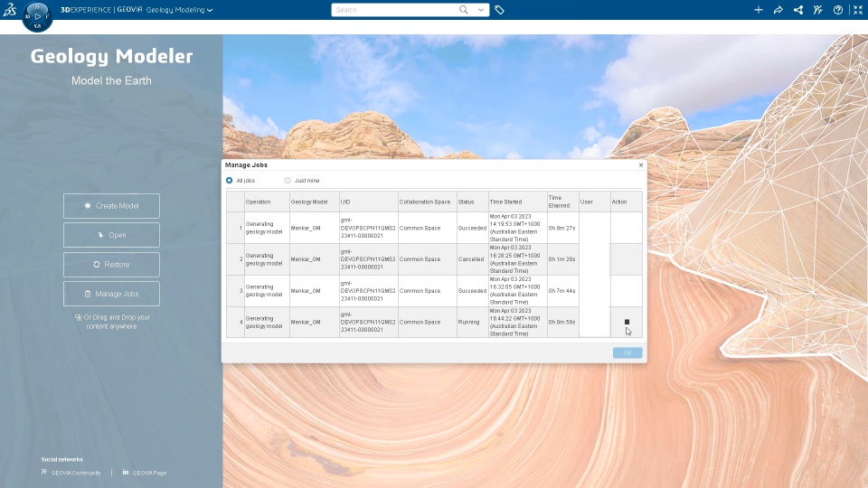
Task: Click the Collaboration Space column header
Action: tap(428, 202)
